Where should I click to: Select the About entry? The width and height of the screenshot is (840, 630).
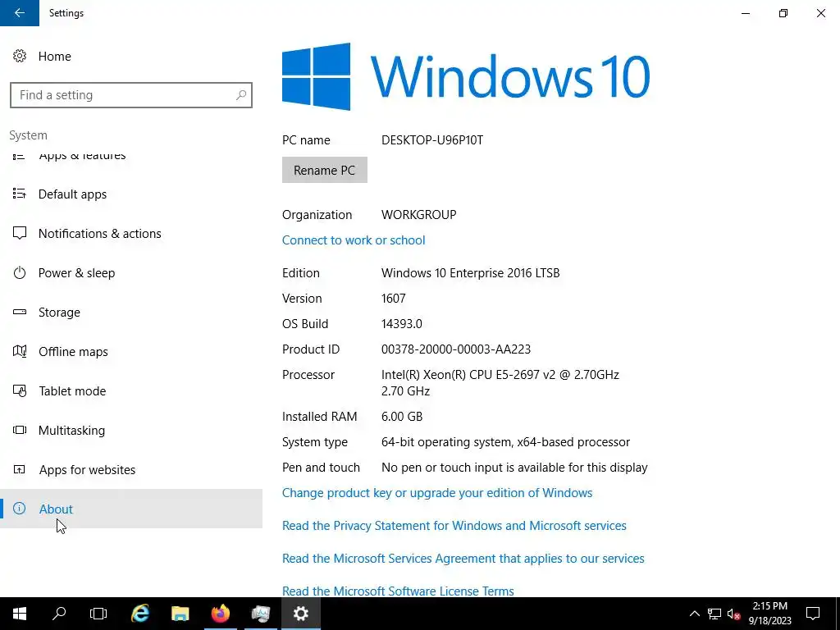[x=131, y=509]
